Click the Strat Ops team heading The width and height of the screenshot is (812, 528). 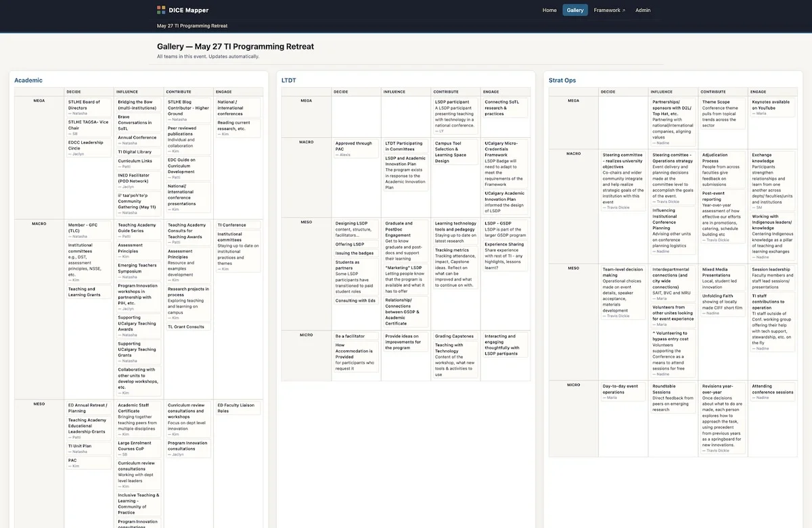[562, 80]
